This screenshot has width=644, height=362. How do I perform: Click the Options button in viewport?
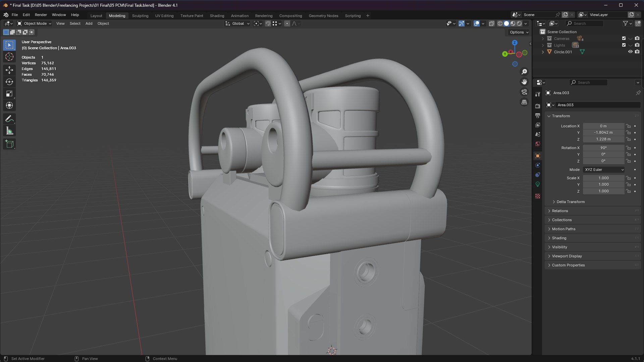[519, 32]
